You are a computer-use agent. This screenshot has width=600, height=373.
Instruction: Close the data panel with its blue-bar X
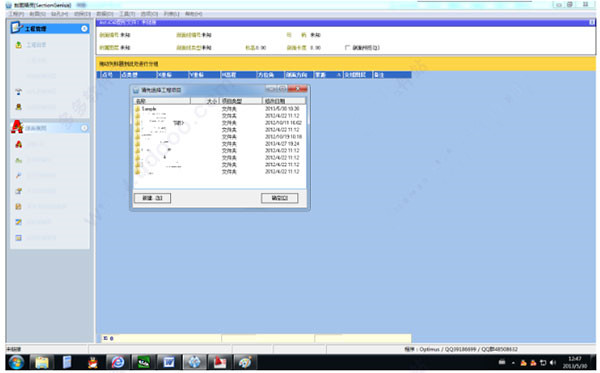click(592, 23)
